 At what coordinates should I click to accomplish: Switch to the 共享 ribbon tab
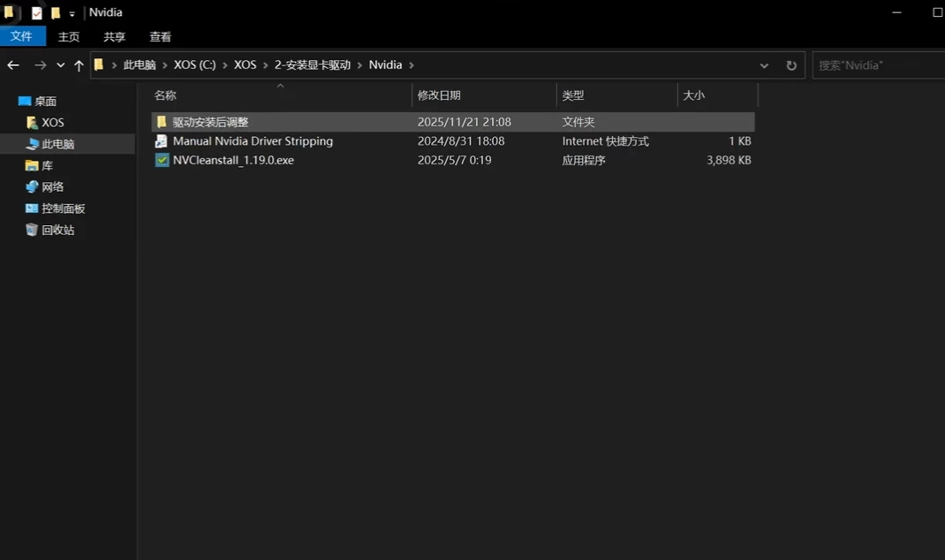click(115, 37)
